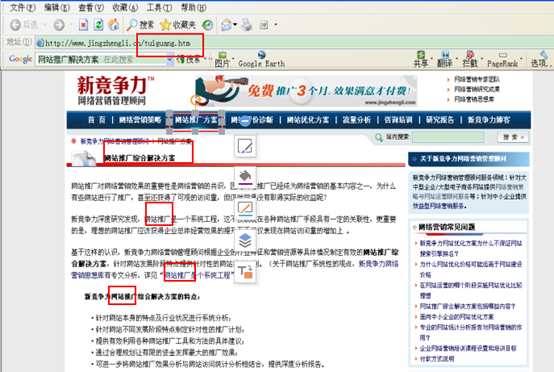554x372 pixels.
Task: Click the 共享 share icon
Action: tap(421, 55)
